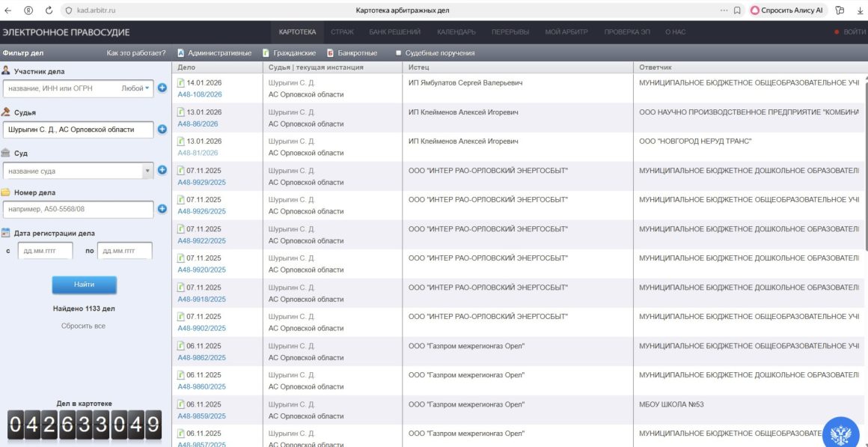The width and height of the screenshot is (868, 447).
Task: Click the plus icon beside the Судья field
Action: point(162,130)
